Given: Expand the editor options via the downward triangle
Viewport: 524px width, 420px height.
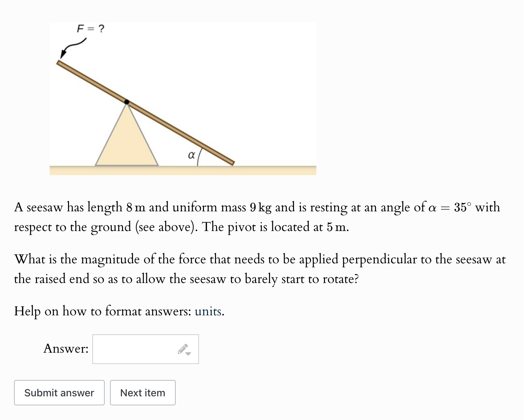Looking at the screenshot, I should click(188, 353).
